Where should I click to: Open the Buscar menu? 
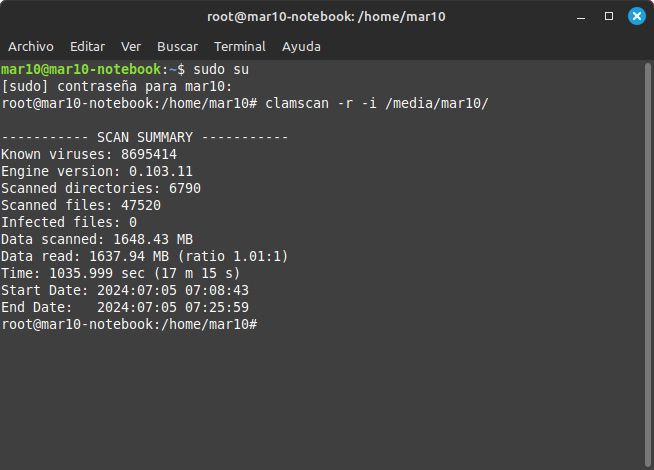click(x=177, y=46)
